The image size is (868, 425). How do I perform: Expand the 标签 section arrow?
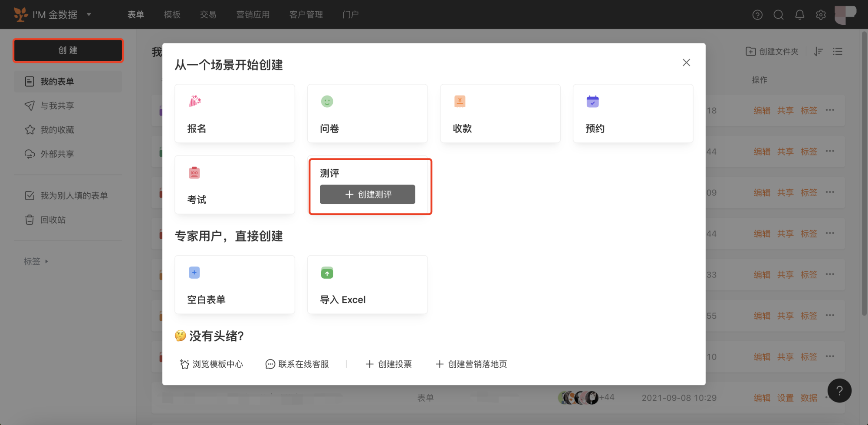[46, 261]
